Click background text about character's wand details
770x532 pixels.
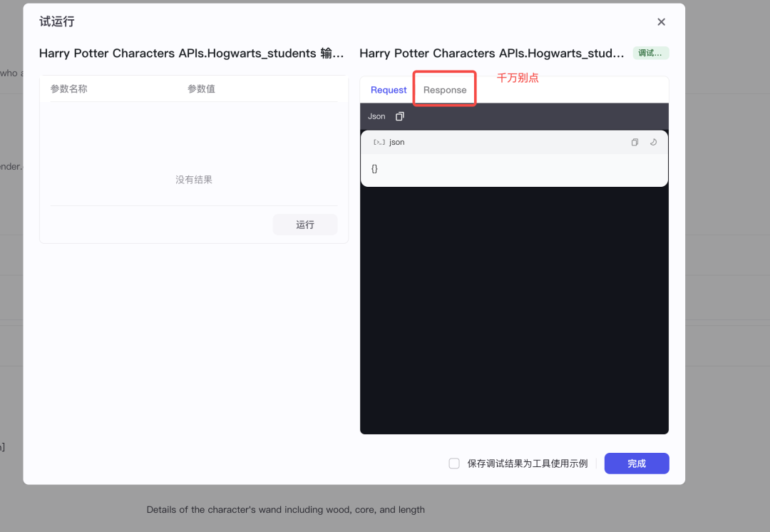pos(286,510)
